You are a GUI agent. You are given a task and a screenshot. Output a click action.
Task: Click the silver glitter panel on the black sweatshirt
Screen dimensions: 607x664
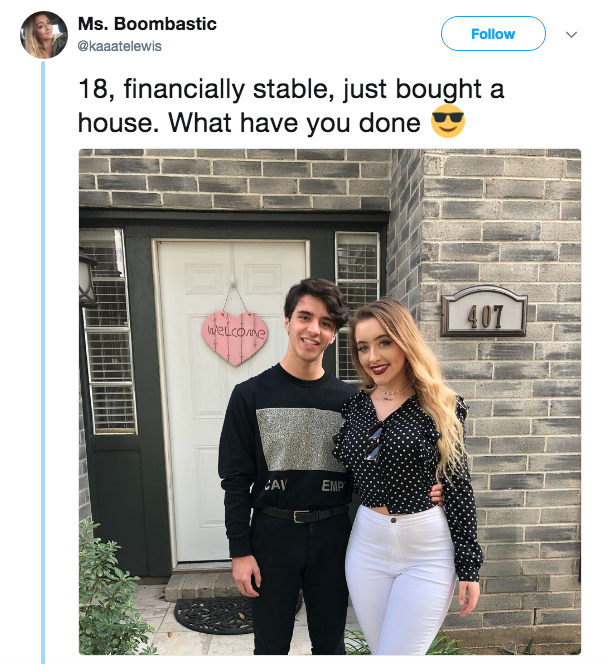[301, 440]
